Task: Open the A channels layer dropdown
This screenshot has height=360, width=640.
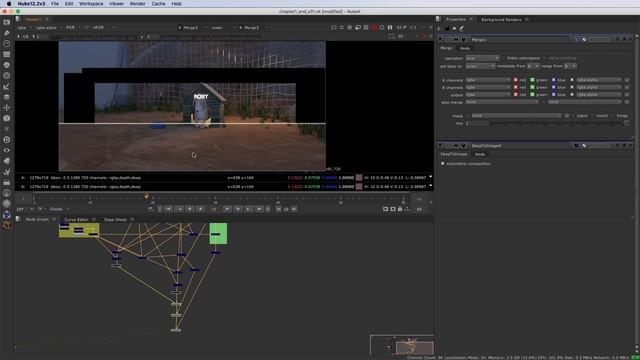Action: tap(488, 80)
